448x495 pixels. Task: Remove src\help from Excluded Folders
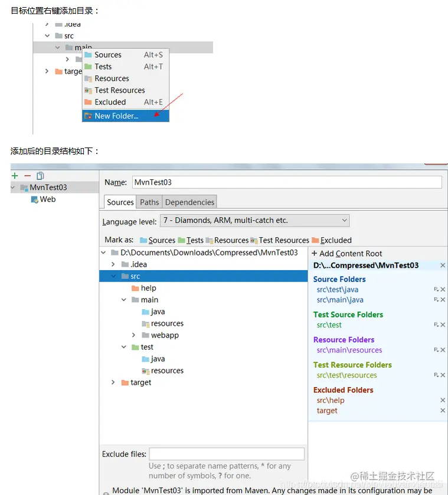[443, 400]
